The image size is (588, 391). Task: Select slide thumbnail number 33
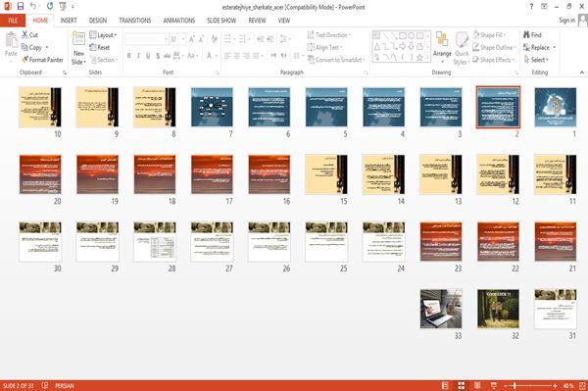441,309
